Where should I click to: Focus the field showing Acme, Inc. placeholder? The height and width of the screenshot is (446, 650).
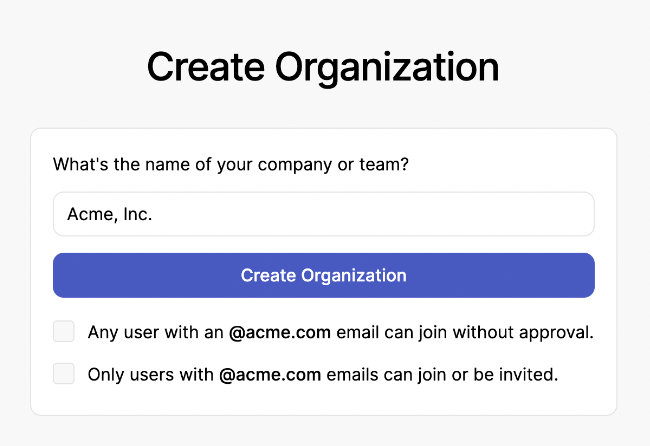[x=324, y=214]
